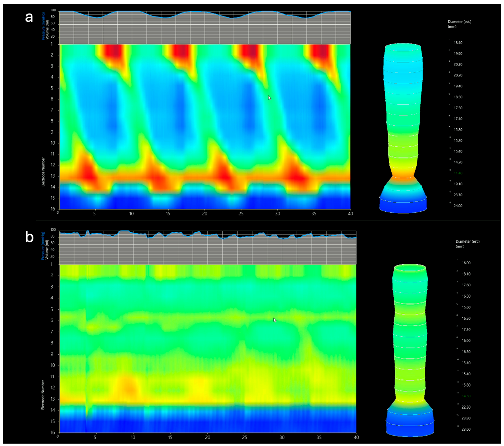Select the 24.00 diameter reading in panel a
This screenshot has height=446, width=504.
click(x=458, y=206)
